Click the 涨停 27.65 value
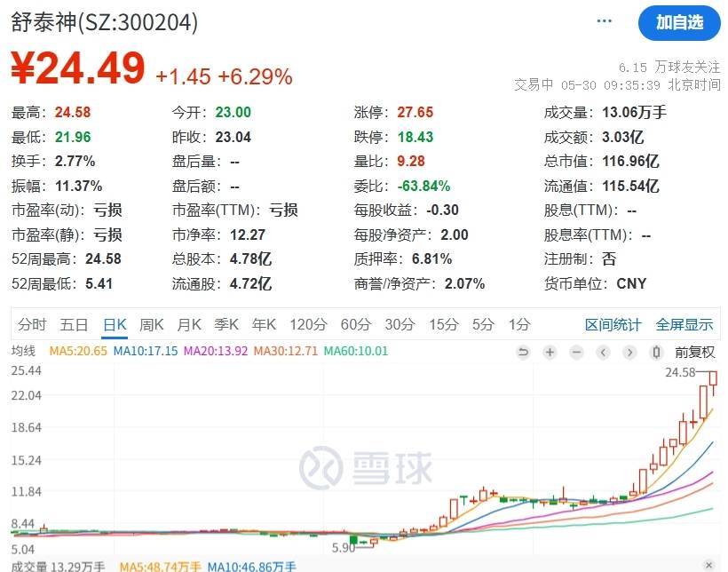This screenshot has height=572, width=728. click(x=415, y=113)
